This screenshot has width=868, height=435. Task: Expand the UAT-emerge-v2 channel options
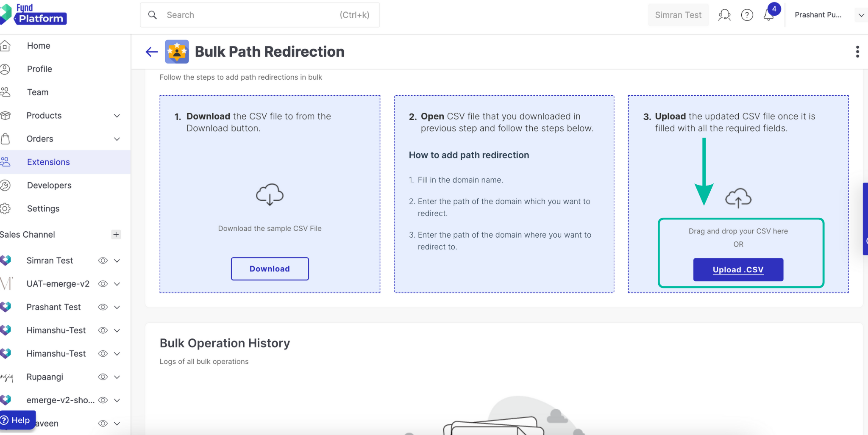(x=117, y=284)
